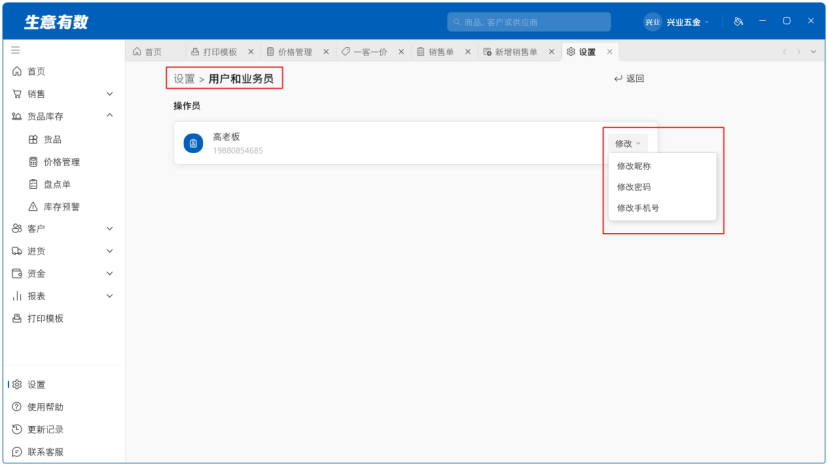Open the 修改 dropdown for 高老板
Viewport: 828px width, 466px height.
(x=627, y=143)
